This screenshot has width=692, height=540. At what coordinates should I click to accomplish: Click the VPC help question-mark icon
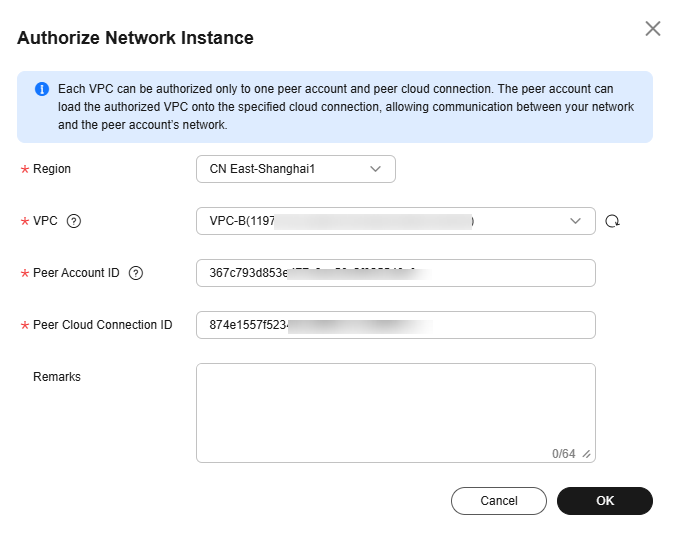[74, 221]
